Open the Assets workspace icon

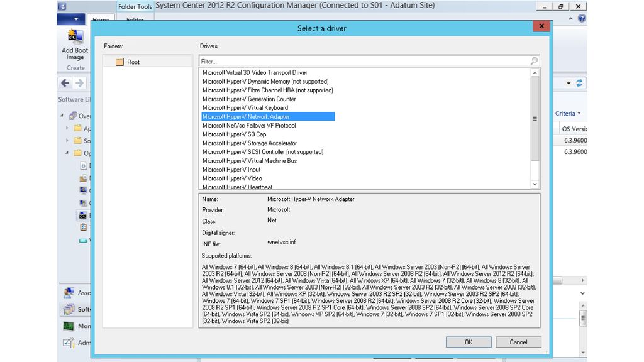coord(69,293)
